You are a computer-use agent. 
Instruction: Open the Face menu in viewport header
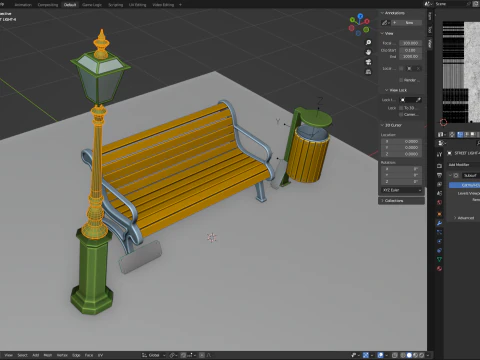pyautogui.click(x=89, y=355)
